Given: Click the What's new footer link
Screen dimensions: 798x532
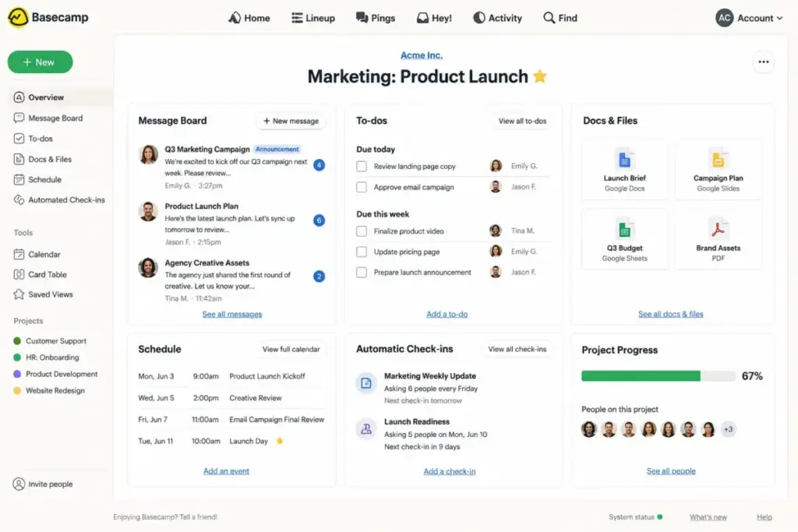Looking at the screenshot, I should click(708, 517).
